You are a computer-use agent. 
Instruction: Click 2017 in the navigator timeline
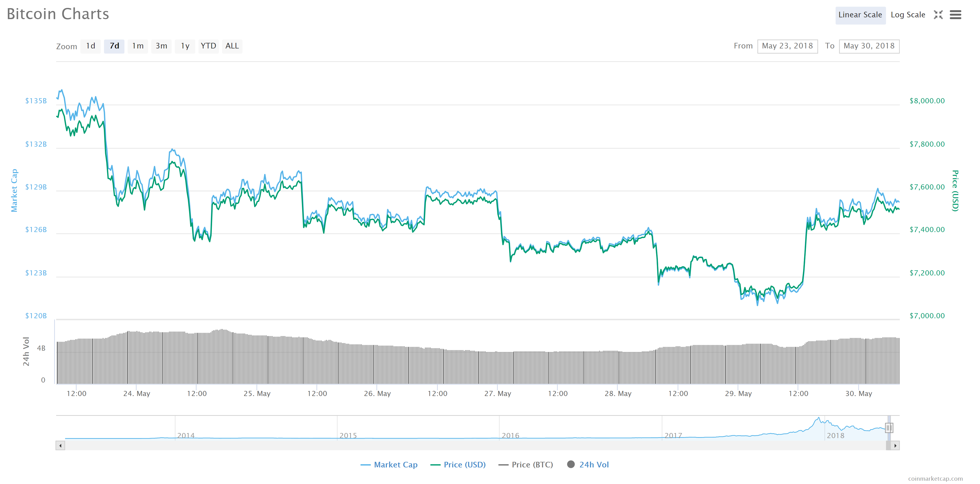(673, 436)
